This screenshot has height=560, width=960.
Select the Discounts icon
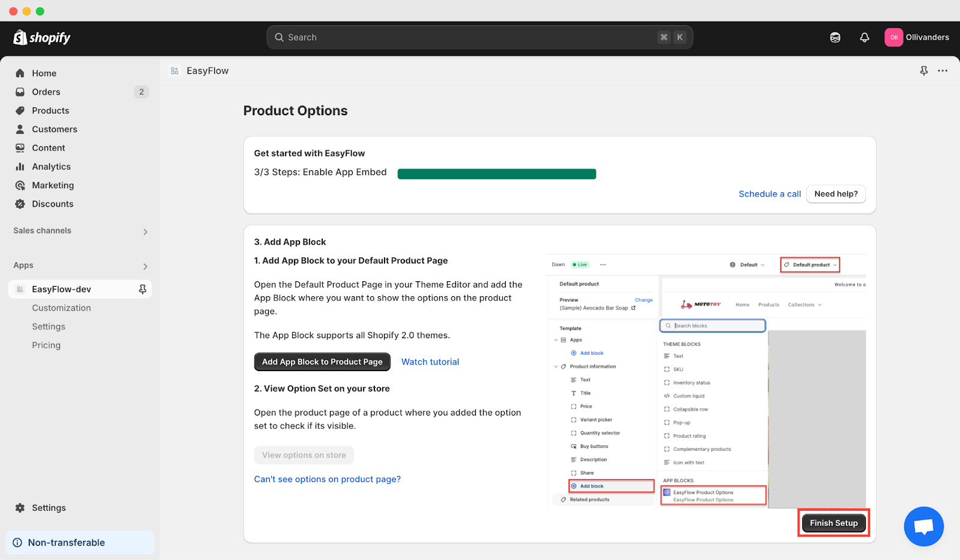pyautogui.click(x=20, y=204)
